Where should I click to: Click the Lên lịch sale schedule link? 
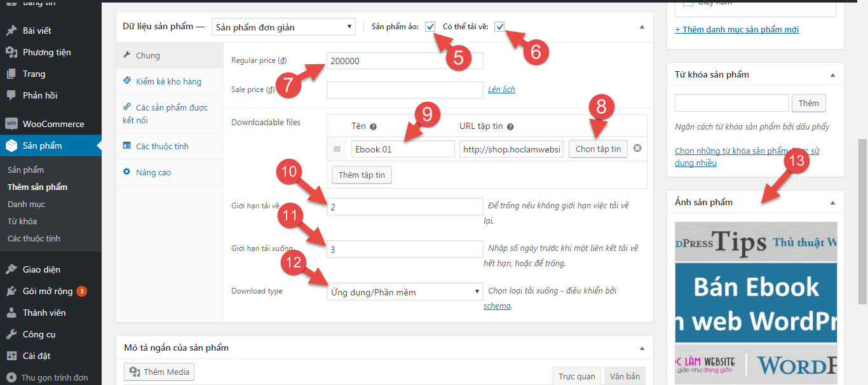click(x=501, y=90)
